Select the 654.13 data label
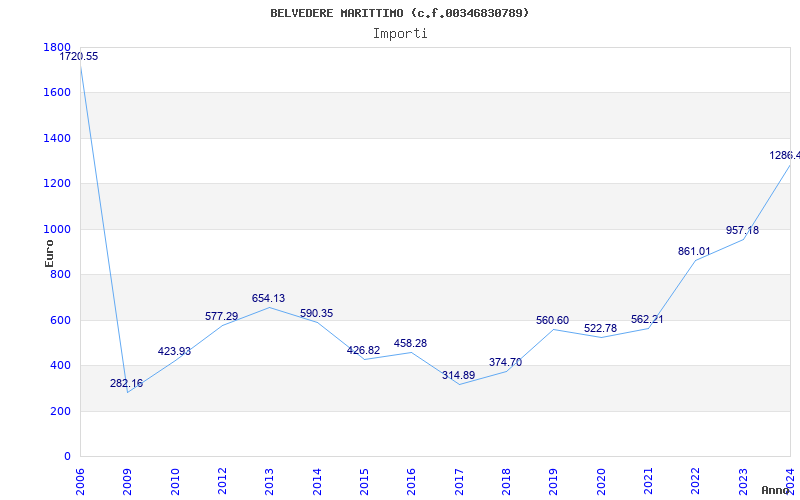 (268, 298)
